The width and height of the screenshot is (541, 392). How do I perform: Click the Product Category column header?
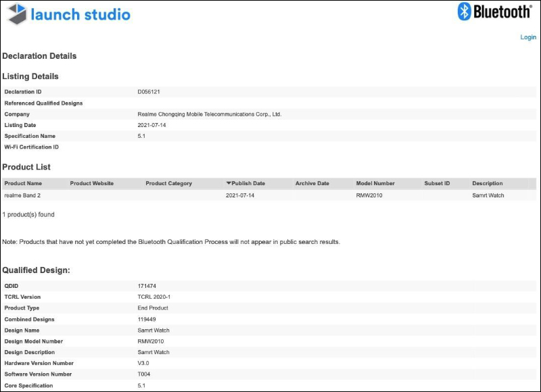pos(168,183)
